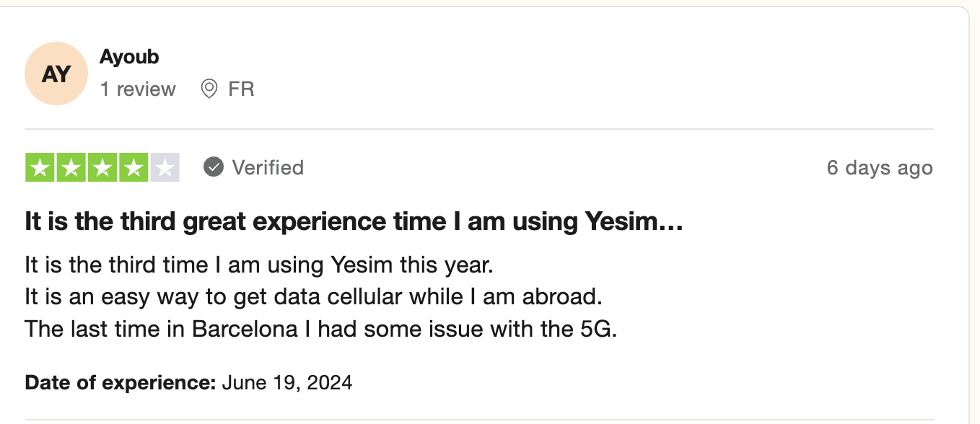Click the FR country label
This screenshot has width=980, height=424.
pyautogui.click(x=241, y=89)
